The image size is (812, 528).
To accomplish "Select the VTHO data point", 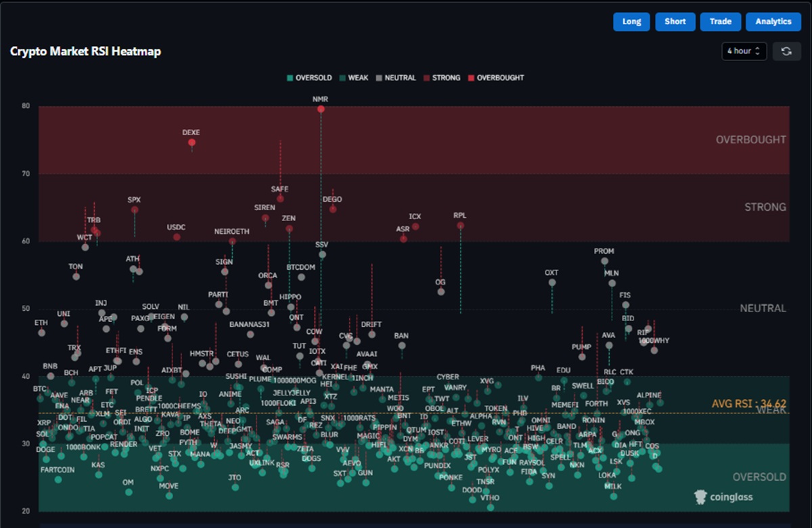I will tap(490, 507).
